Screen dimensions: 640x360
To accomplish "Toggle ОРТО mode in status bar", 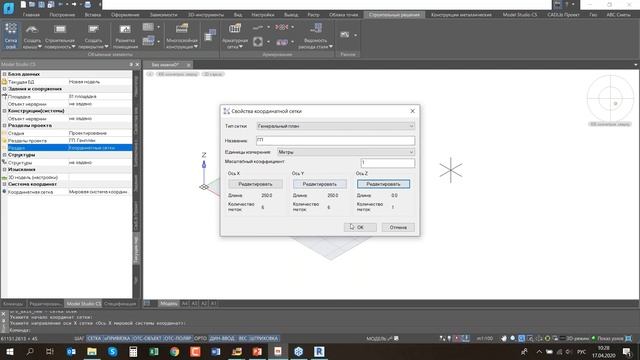I will [x=200, y=338].
